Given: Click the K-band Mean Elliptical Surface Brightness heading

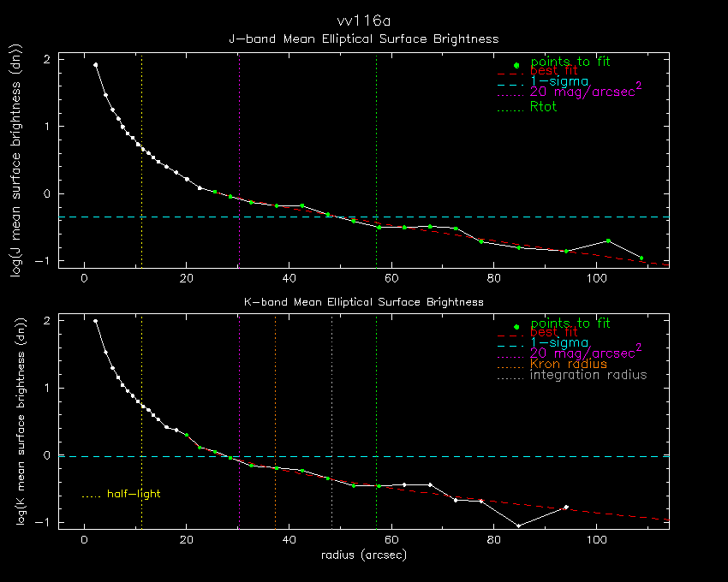Looking at the screenshot, I should [x=363, y=301].
